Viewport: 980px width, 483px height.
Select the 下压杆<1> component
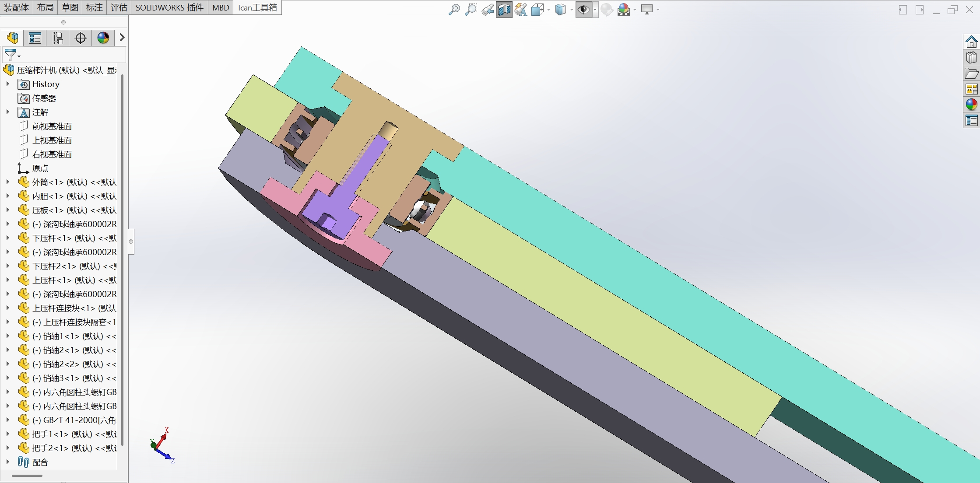[x=67, y=238]
